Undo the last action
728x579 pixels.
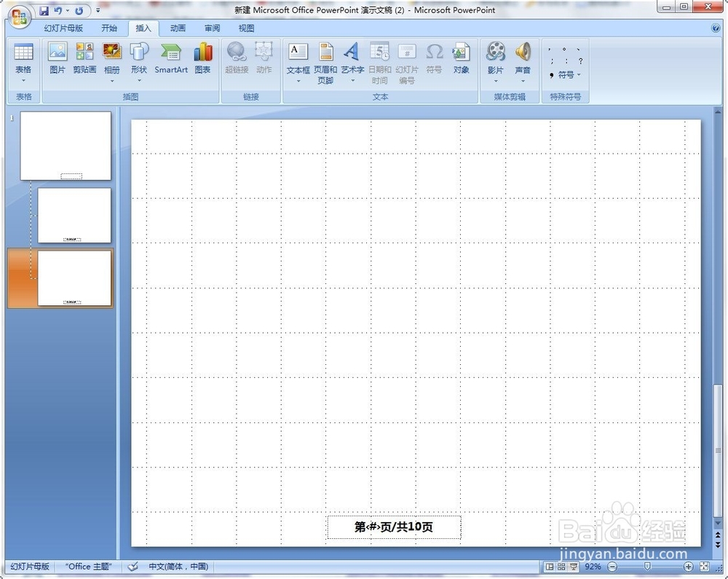coord(58,10)
